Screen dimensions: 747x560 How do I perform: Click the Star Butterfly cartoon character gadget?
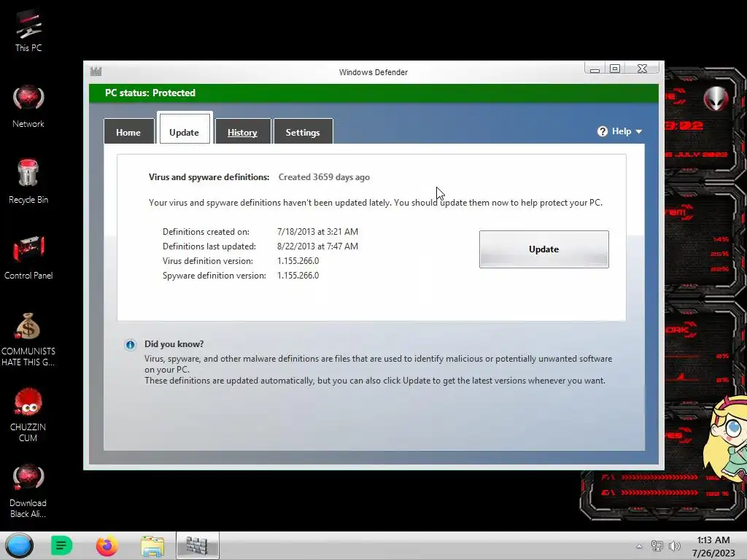point(726,438)
